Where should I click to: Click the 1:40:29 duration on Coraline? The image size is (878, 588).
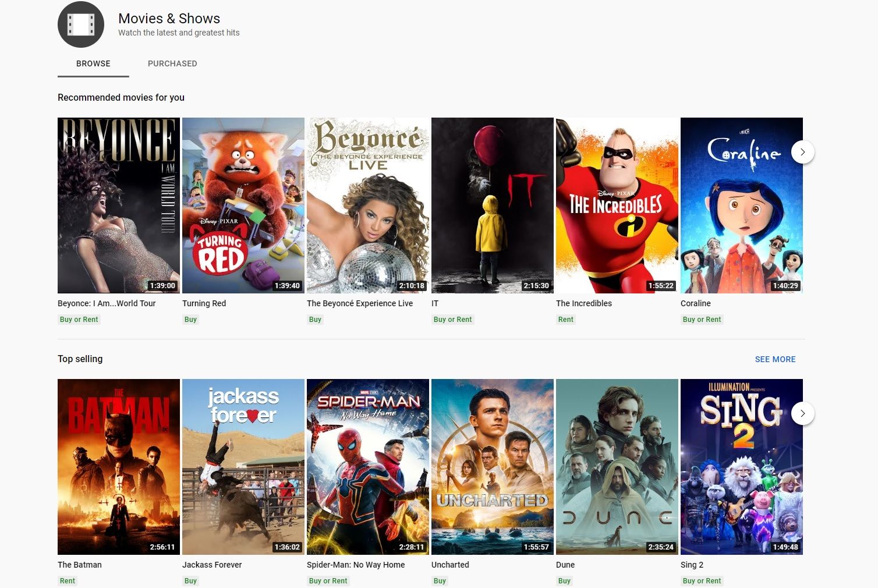click(x=785, y=286)
